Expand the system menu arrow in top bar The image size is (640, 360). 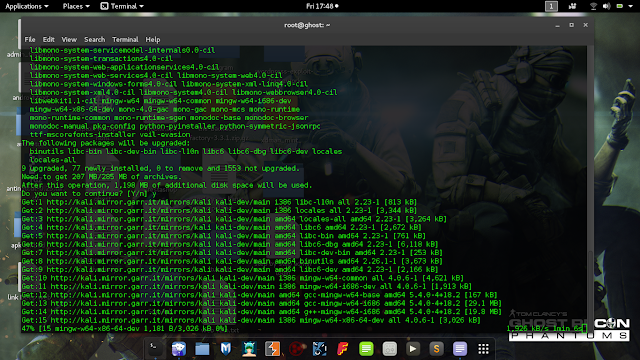pyautogui.click(x=631, y=6)
